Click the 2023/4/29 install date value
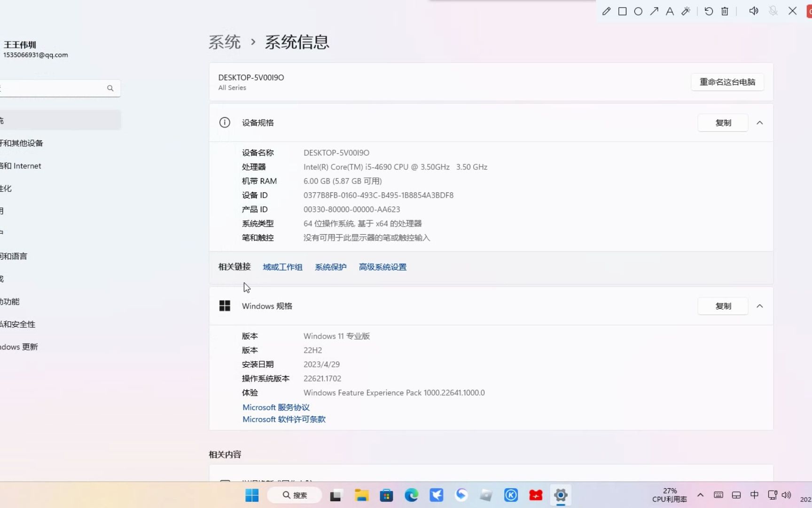This screenshot has width=812, height=508. tap(321, 365)
